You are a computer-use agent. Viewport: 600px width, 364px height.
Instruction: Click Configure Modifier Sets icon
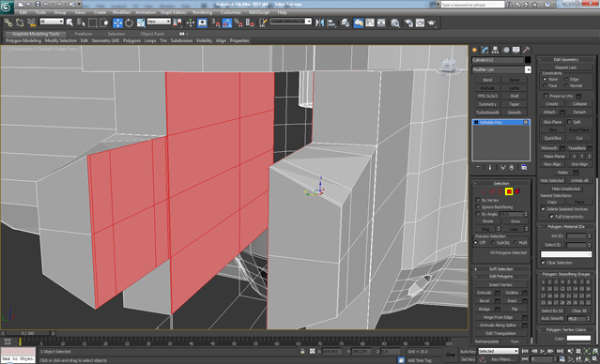point(524,168)
